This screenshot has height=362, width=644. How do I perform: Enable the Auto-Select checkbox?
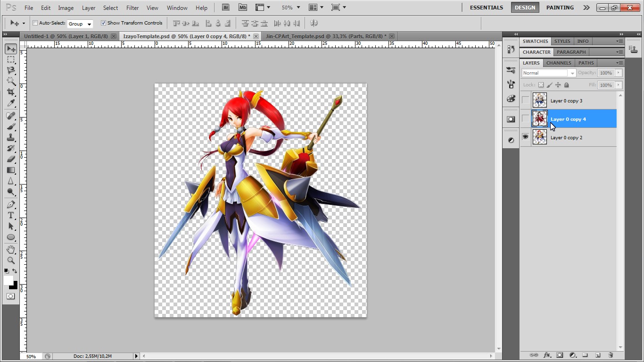point(35,23)
